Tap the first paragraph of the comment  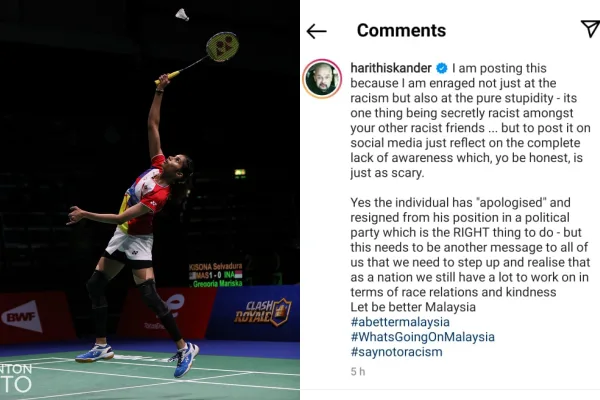pos(470,120)
